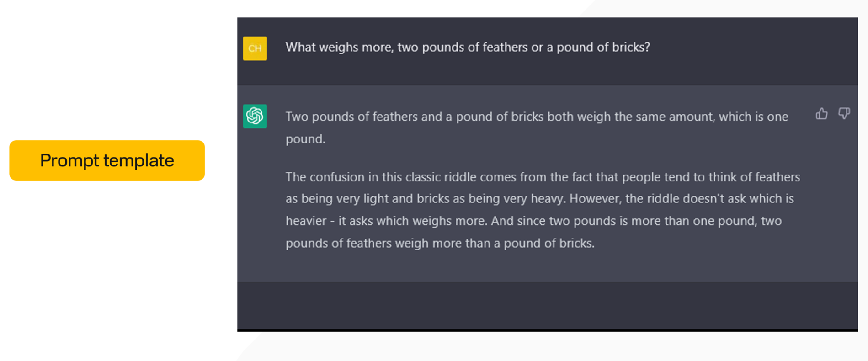Click the line starting "The confusion in this classic"
The image size is (868, 361).
543,177
